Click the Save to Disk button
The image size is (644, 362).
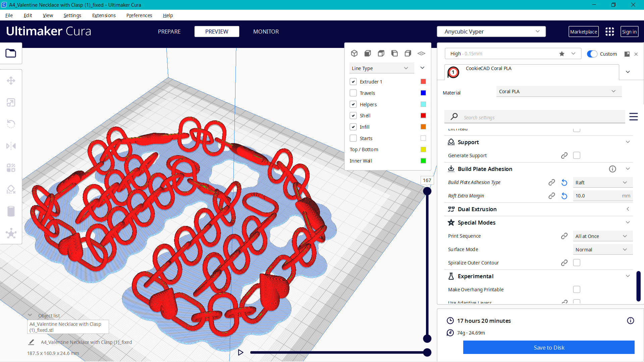coord(549,348)
